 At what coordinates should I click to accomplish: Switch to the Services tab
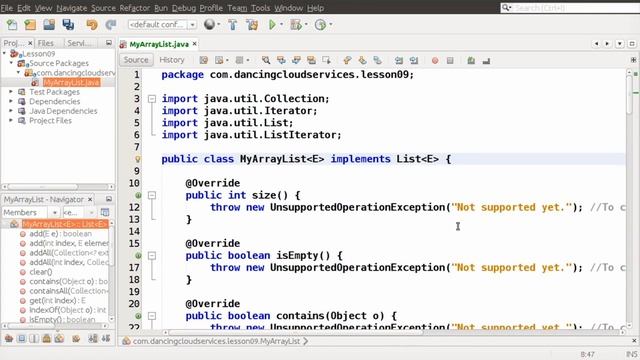pos(80,43)
